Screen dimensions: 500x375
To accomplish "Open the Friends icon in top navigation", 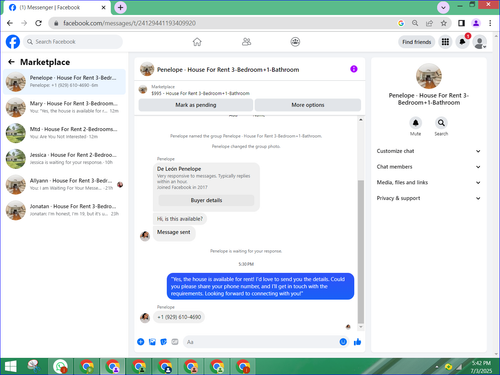I will click(x=246, y=42).
